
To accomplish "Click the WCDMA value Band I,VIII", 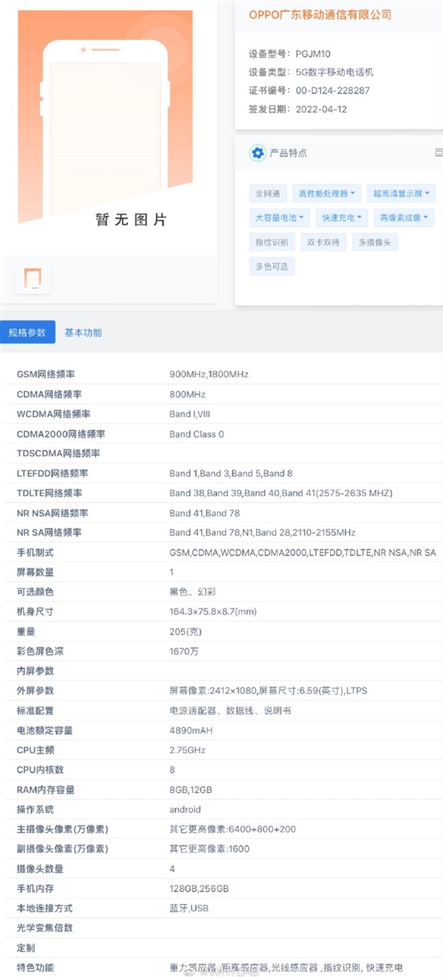I will click(x=190, y=415).
